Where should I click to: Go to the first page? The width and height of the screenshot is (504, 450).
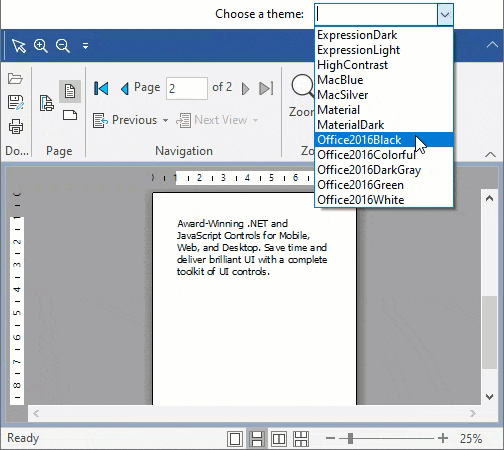tap(101, 88)
